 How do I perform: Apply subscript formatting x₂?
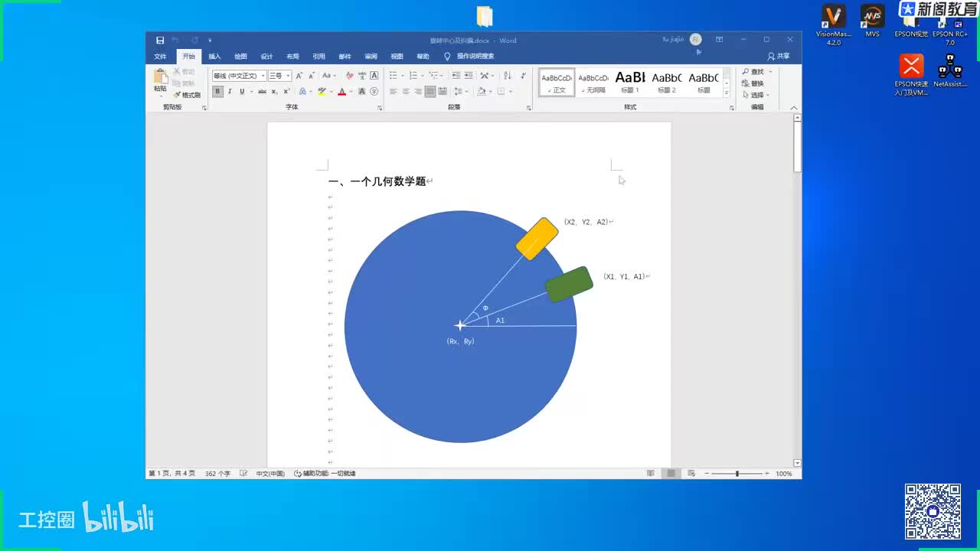[x=275, y=91]
